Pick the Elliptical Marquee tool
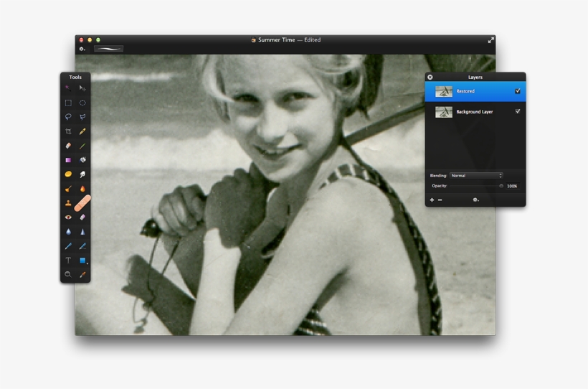Image resolution: width=588 pixels, height=389 pixels. point(82,103)
